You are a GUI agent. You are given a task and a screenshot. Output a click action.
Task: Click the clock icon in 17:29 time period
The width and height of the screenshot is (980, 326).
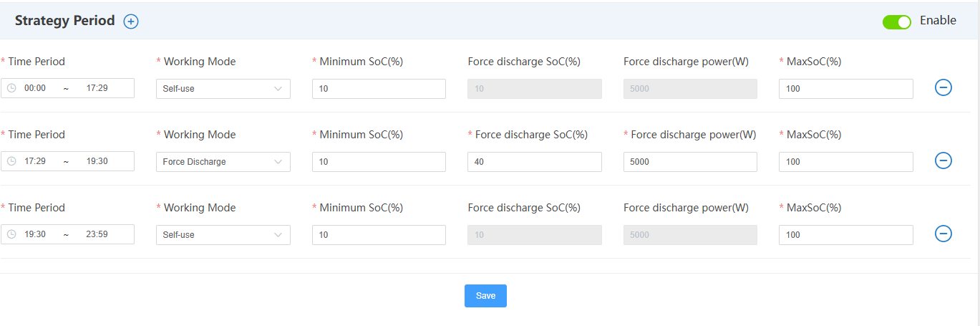point(11,161)
